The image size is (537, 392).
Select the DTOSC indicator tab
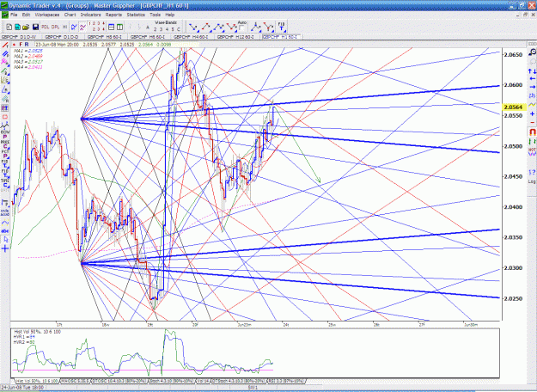click(120, 381)
